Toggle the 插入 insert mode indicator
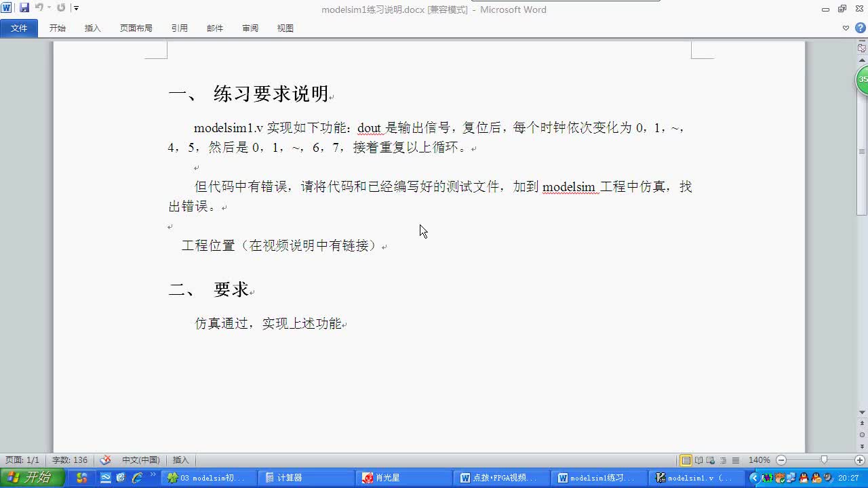 click(181, 460)
